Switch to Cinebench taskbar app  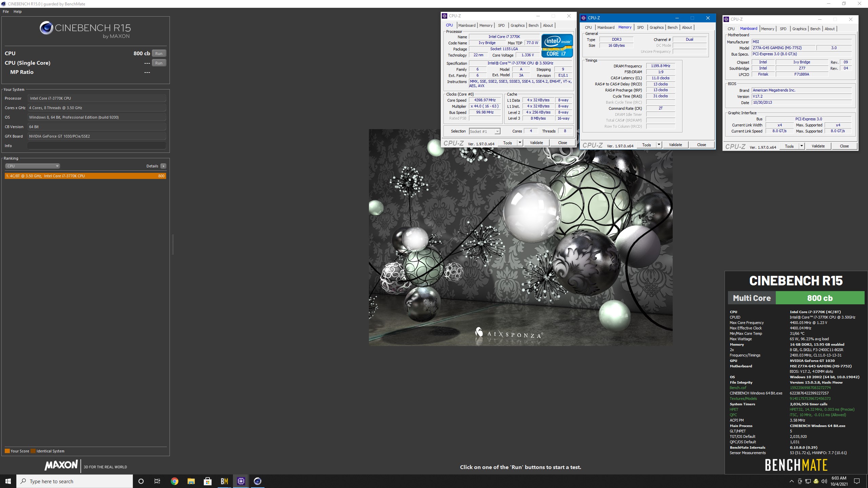pyautogui.click(x=257, y=481)
